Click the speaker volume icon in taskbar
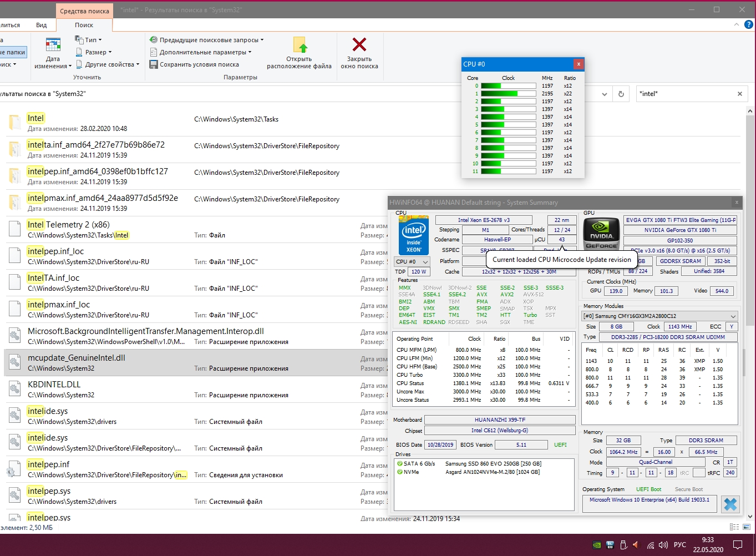 663,545
